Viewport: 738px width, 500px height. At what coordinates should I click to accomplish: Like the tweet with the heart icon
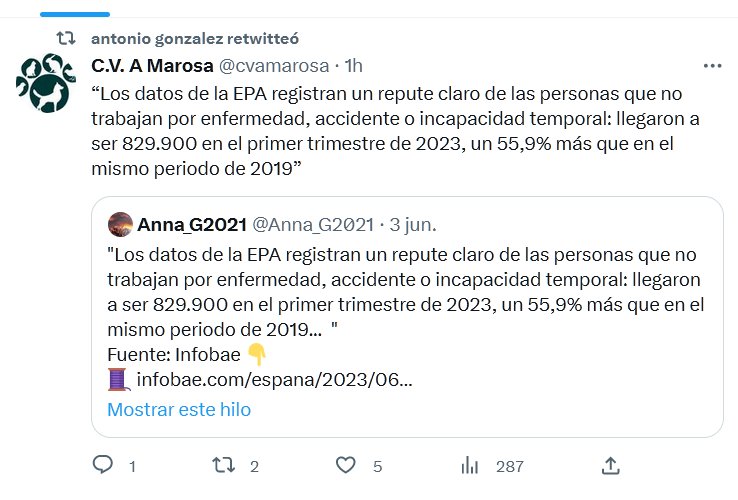coord(346,465)
